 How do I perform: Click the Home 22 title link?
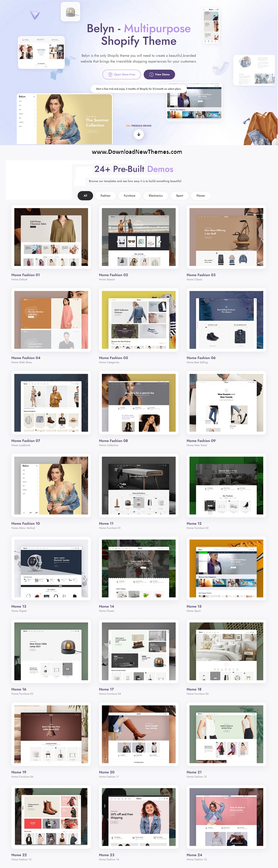(x=19, y=855)
